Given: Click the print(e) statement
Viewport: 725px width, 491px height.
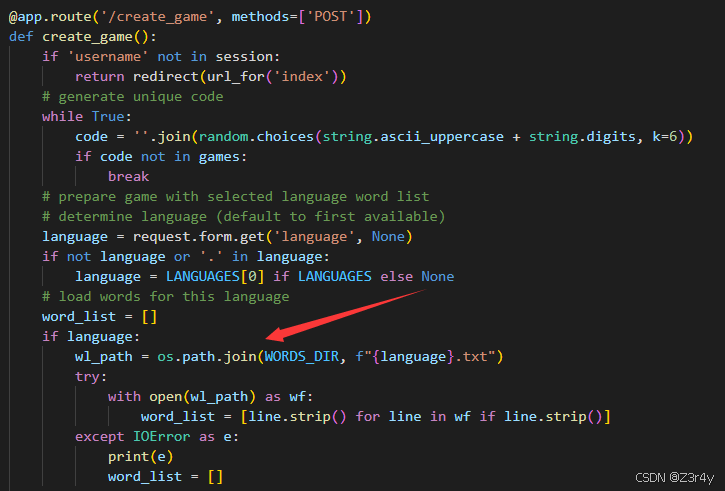Looking at the screenshot, I should coord(141,456).
